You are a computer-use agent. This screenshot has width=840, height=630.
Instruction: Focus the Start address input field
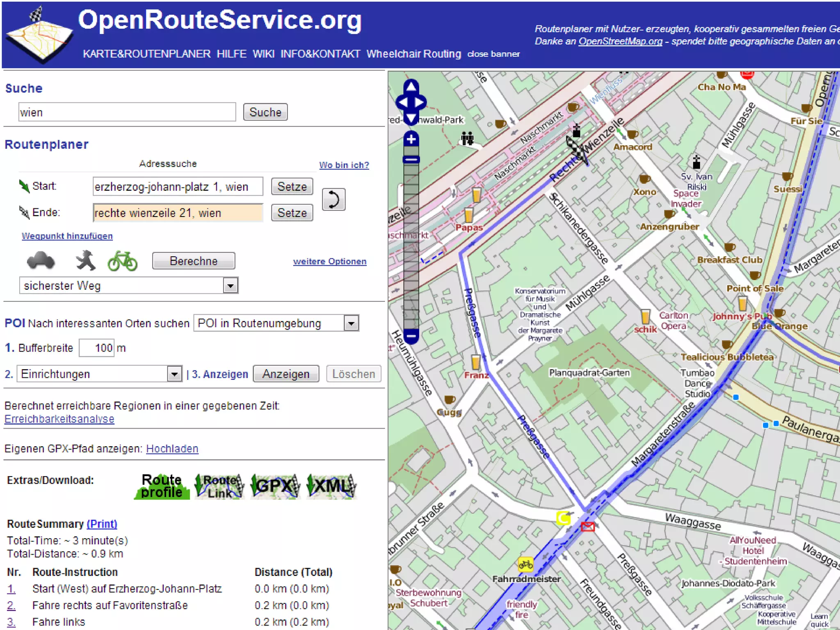click(x=178, y=187)
